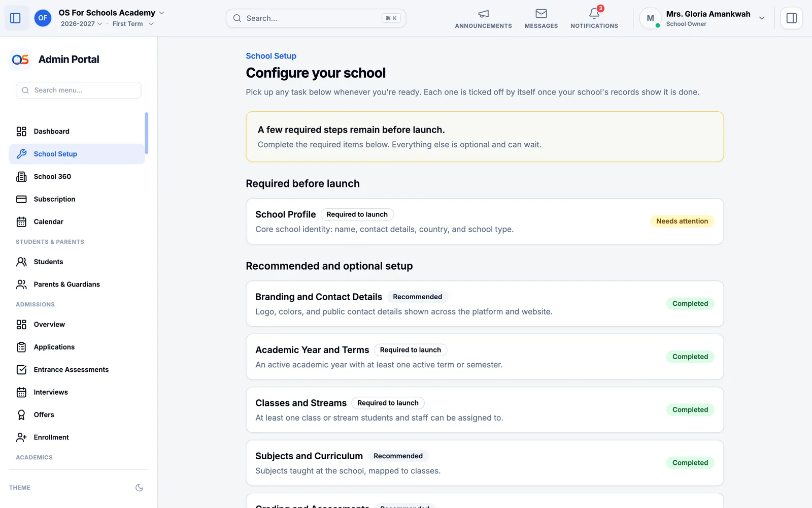Screen dimensions: 812x508
Task: Open Academic Year and Terms card
Action: tap(485, 357)
